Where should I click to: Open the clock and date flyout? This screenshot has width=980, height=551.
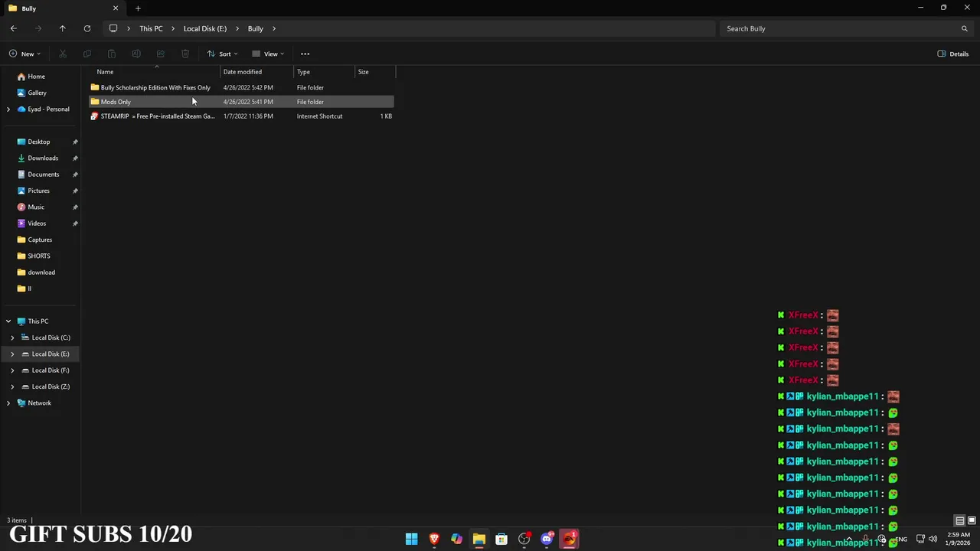point(958,539)
